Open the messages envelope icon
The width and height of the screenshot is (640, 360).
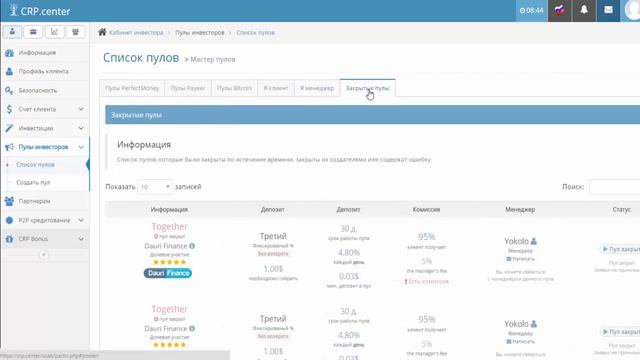(x=608, y=10)
